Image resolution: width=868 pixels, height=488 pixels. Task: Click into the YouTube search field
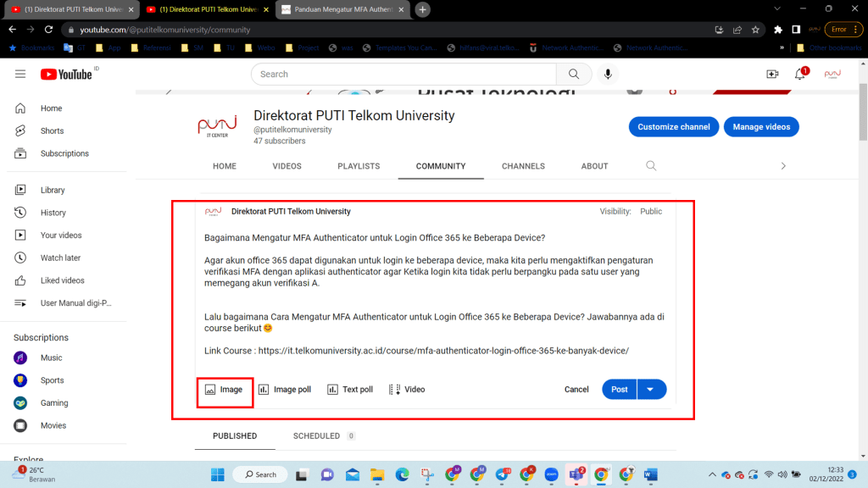click(404, 75)
